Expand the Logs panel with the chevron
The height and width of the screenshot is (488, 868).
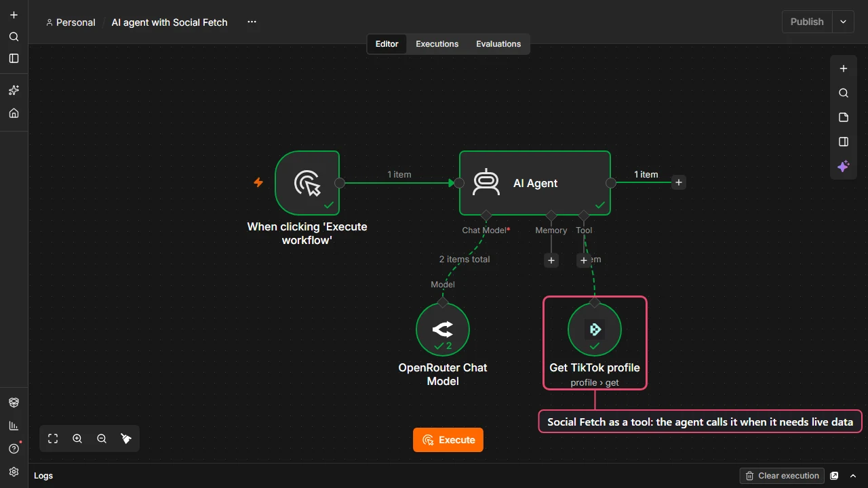click(853, 476)
